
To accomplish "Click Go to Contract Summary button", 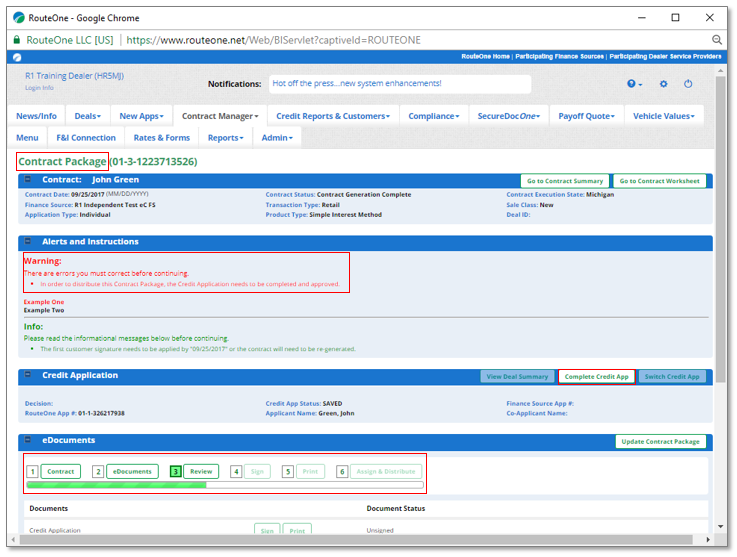I will 565,180.
